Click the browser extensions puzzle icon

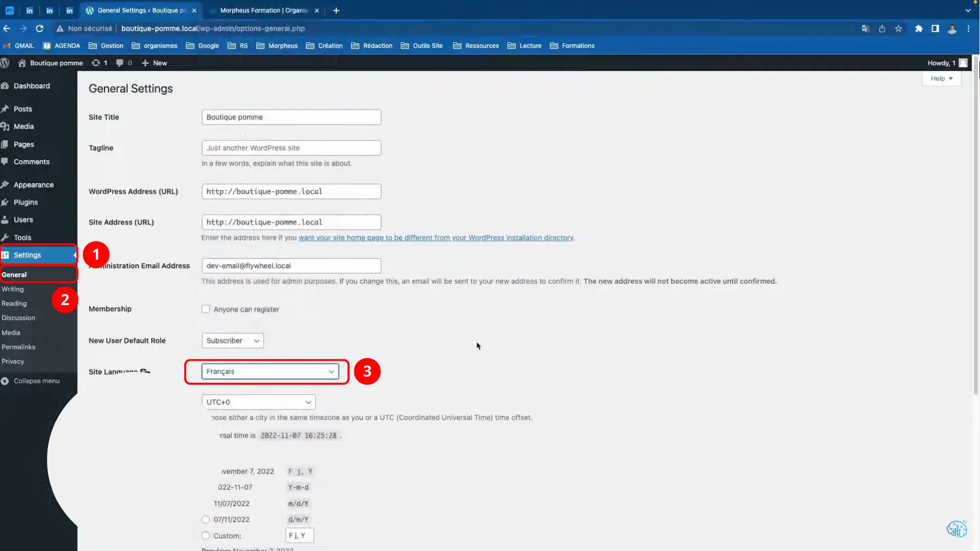[x=919, y=29]
